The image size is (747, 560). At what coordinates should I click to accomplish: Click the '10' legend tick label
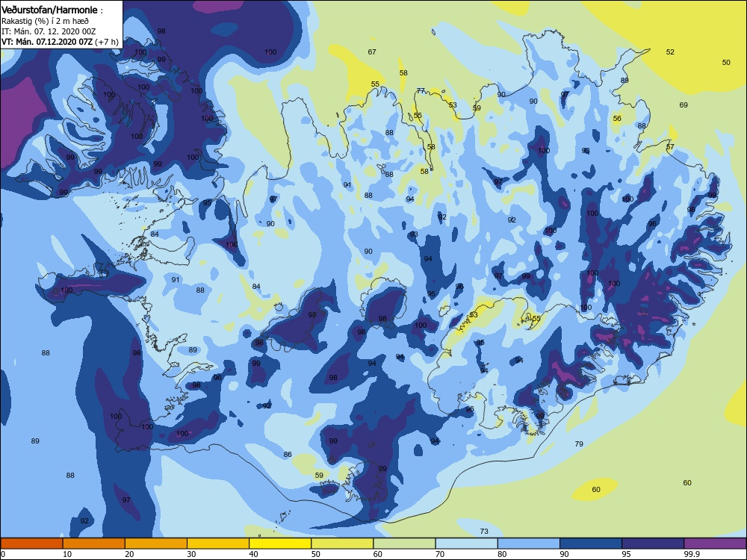[x=67, y=554]
